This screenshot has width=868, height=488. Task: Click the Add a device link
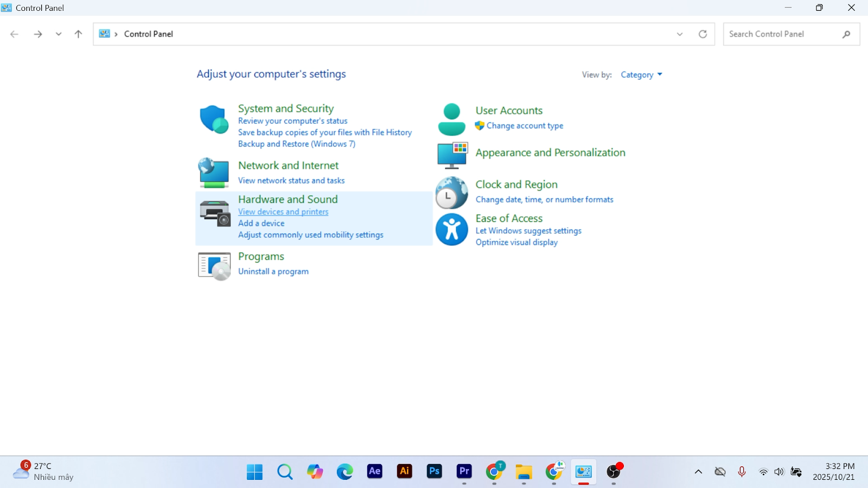261,223
